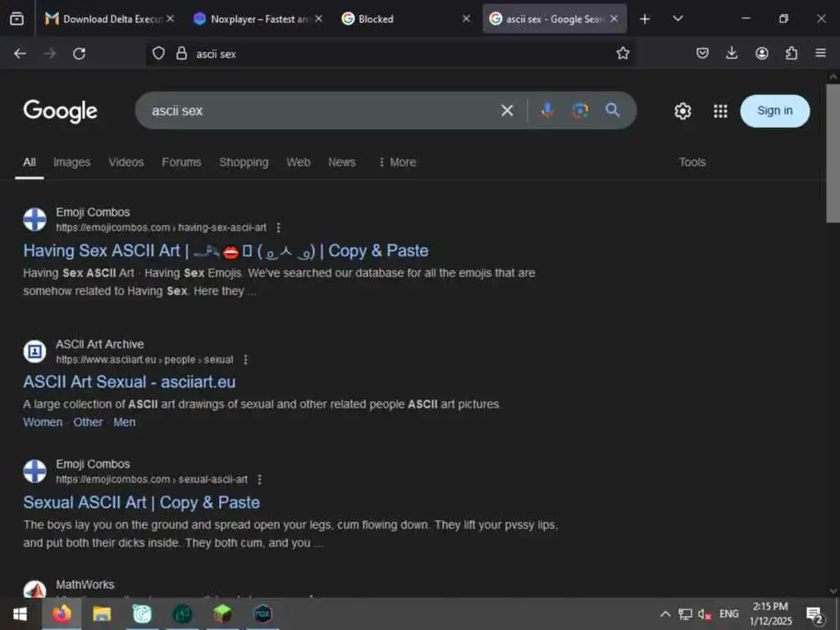Viewport: 840px width, 630px height.
Task: Open the Windows Start menu
Action: 20,614
